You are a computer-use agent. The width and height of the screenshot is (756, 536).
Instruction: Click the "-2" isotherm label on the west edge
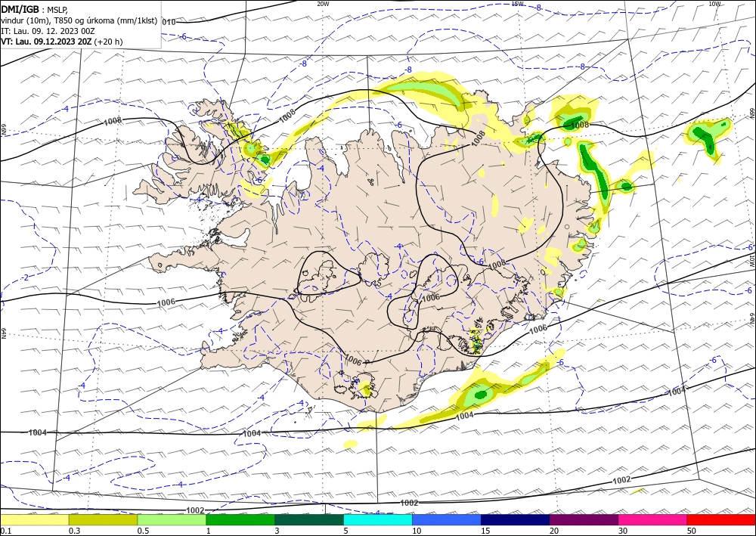(26, 277)
